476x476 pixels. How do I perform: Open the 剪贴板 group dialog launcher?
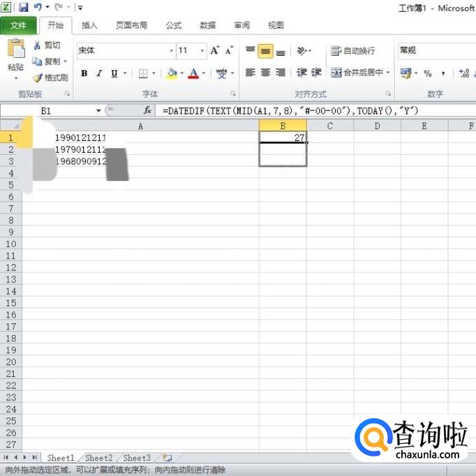67,94
